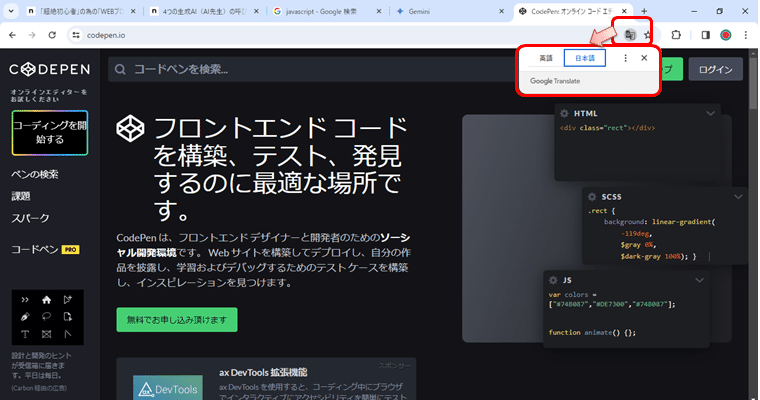Expand the HTML panel chevron
The image size is (760, 400).
tap(711, 113)
